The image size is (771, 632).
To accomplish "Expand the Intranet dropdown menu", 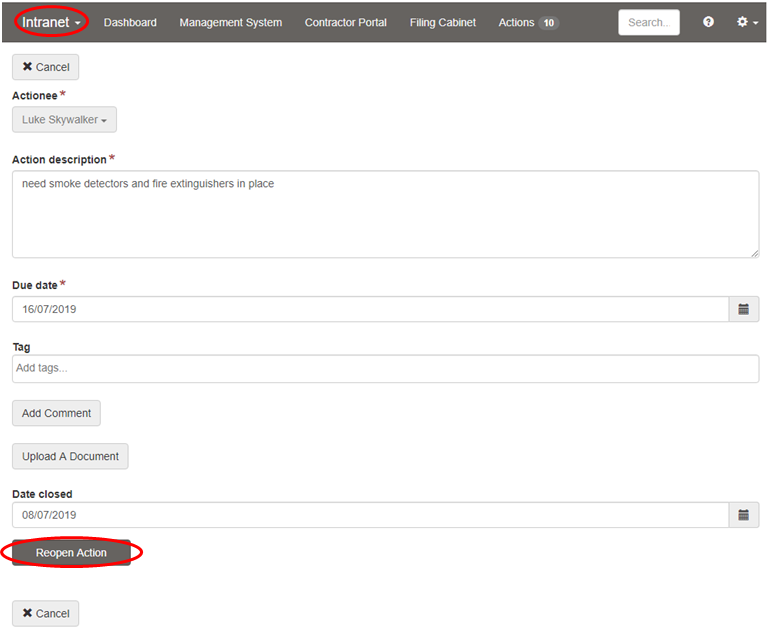I will tap(52, 22).
